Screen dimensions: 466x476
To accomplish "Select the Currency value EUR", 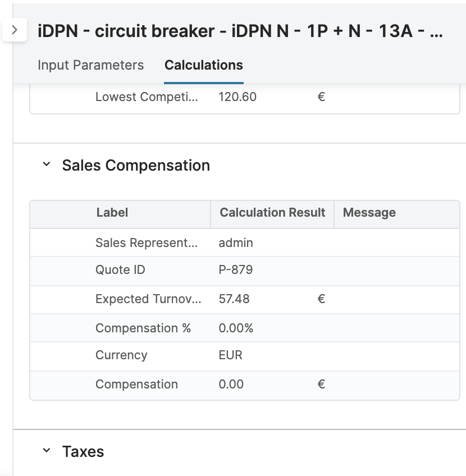I will [x=229, y=355].
